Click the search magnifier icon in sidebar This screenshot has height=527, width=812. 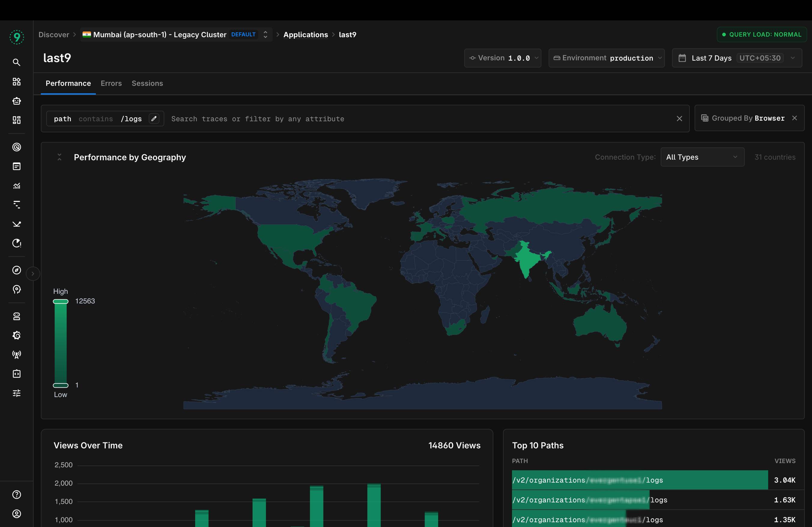coord(17,62)
